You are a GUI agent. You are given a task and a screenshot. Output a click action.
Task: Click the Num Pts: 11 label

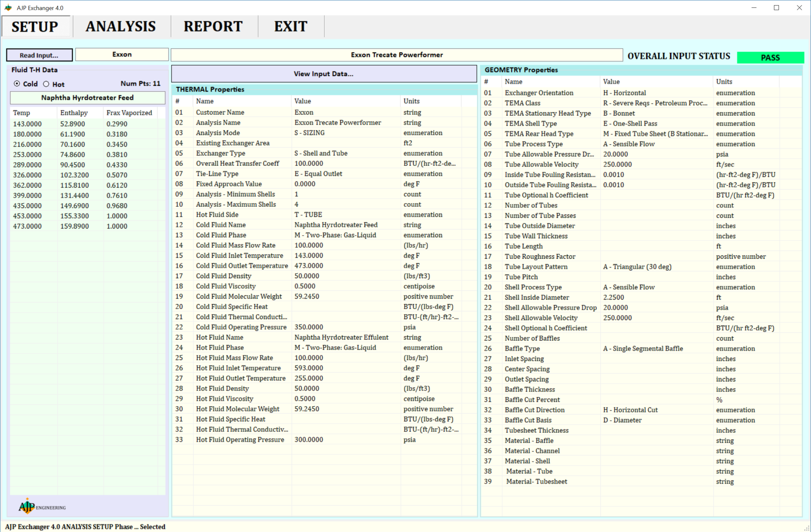(140, 84)
